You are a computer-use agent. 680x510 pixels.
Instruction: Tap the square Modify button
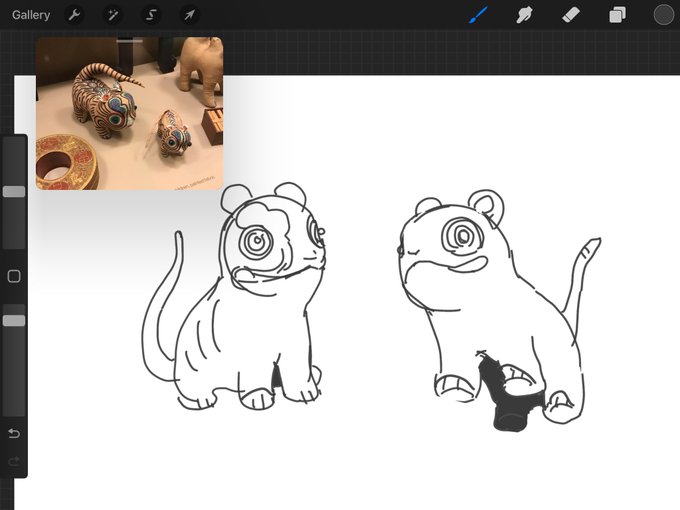pos(14,276)
